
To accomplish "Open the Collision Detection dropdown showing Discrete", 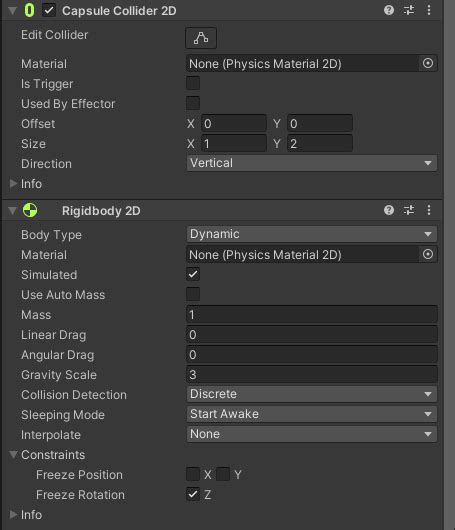I will (311, 394).
